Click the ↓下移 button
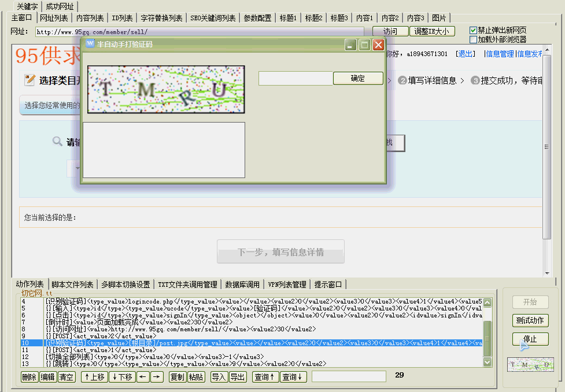The image size is (565, 392). coord(122,377)
